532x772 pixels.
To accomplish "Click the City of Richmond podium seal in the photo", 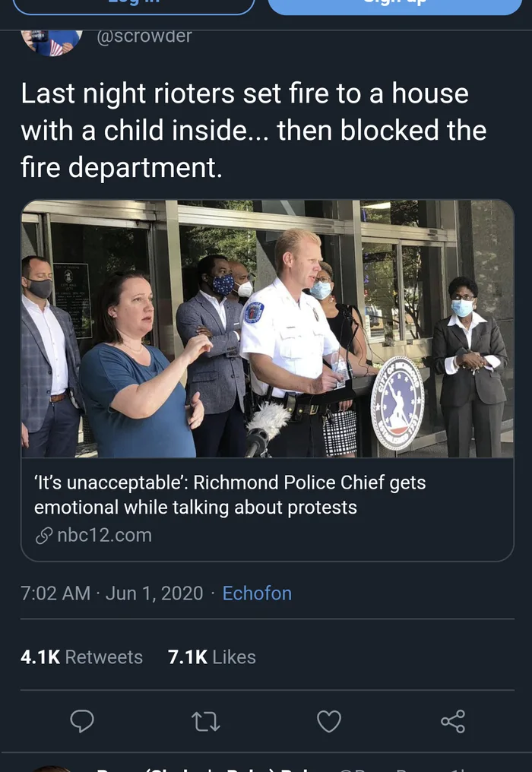I will [x=397, y=403].
